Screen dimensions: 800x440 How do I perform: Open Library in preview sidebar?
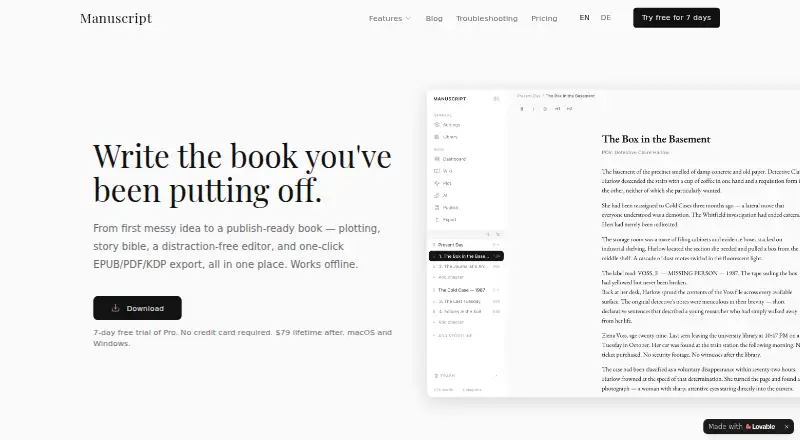[446, 137]
